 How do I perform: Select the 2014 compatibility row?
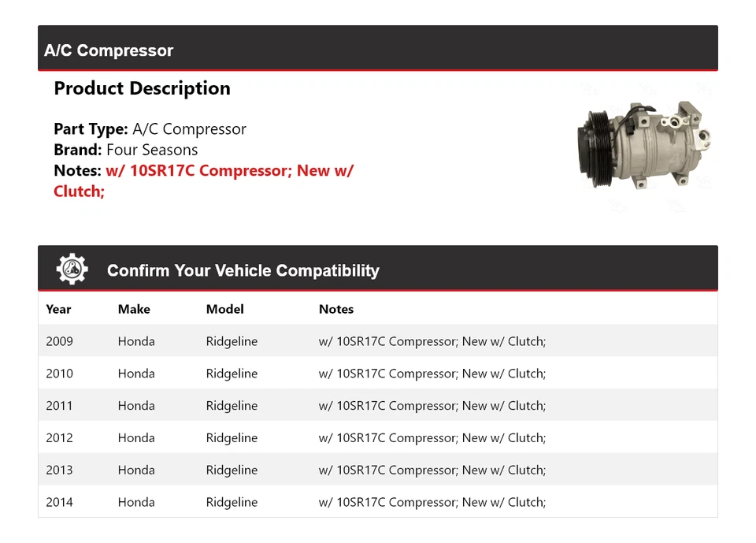pyautogui.click(x=378, y=502)
